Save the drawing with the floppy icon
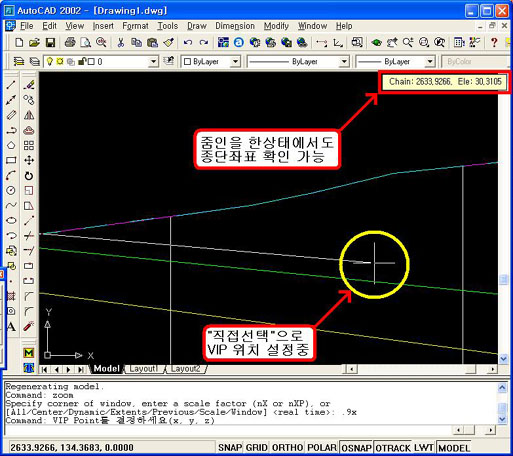This screenshot has width=513, height=456. point(50,43)
